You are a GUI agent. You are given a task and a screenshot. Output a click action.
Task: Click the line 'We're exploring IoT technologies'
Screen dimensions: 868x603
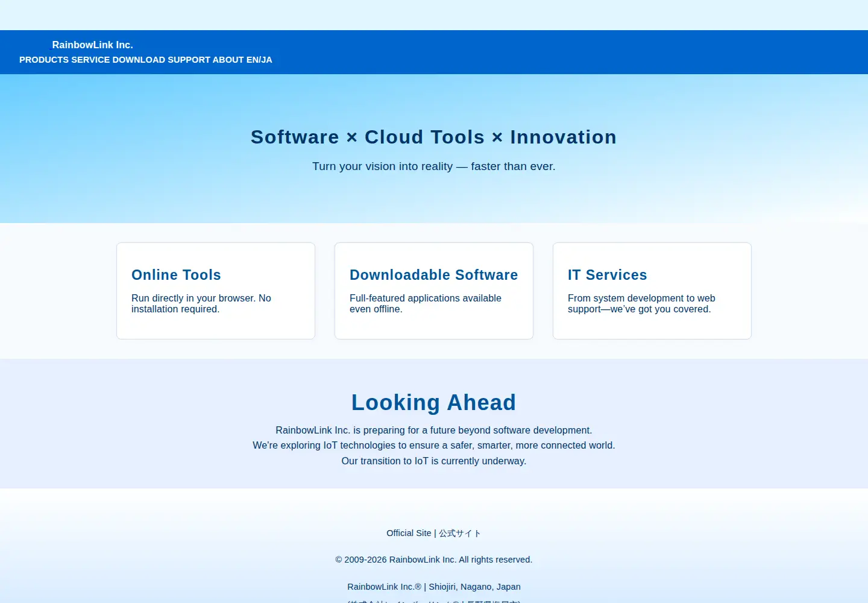pyautogui.click(x=434, y=445)
